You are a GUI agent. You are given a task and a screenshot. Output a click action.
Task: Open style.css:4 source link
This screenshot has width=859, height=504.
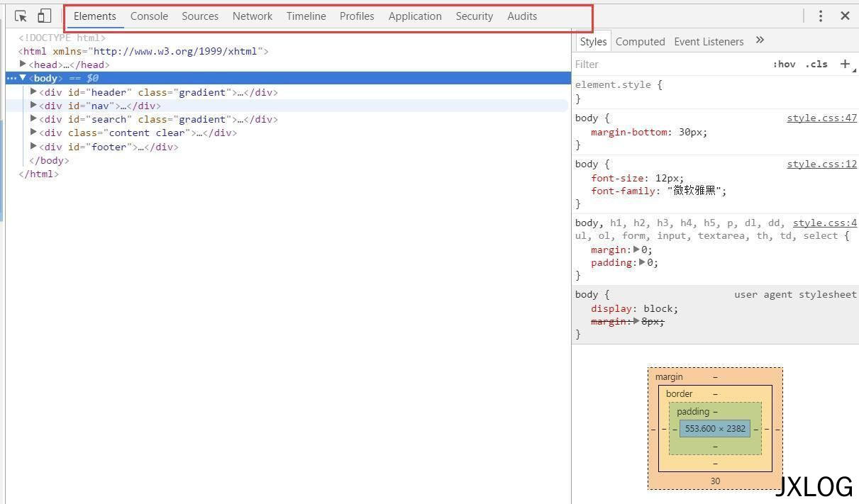coord(824,223)
